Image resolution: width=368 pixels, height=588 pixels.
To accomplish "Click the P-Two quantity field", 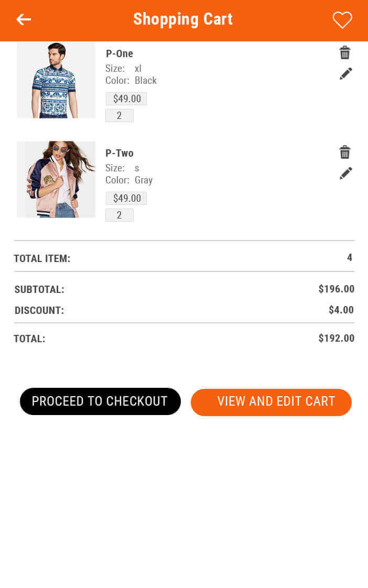I will click(120, 215).
